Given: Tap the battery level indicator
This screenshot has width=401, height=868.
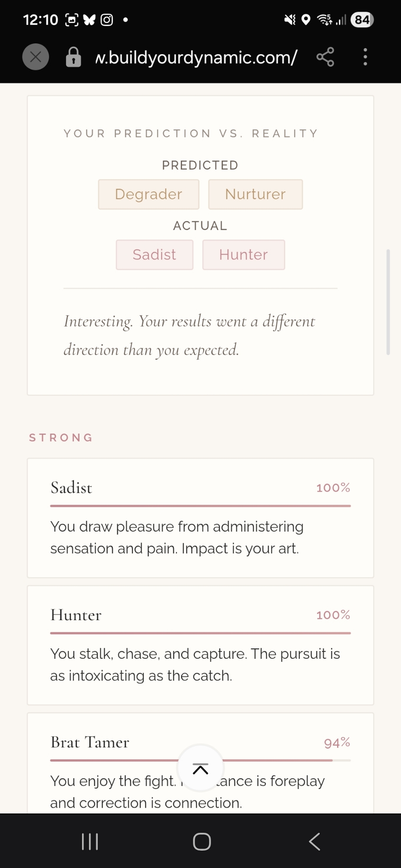Looking at the screenshot, I should coord(362,20).
